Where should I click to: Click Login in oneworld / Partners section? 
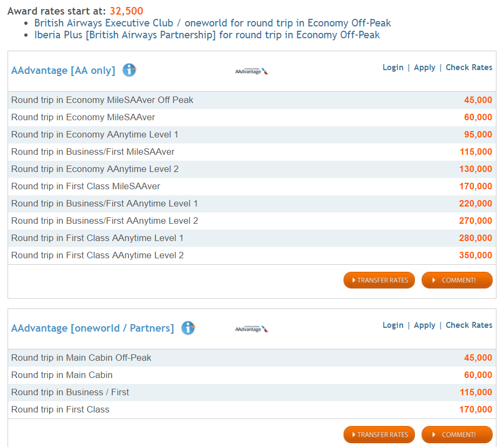point(393,325)
